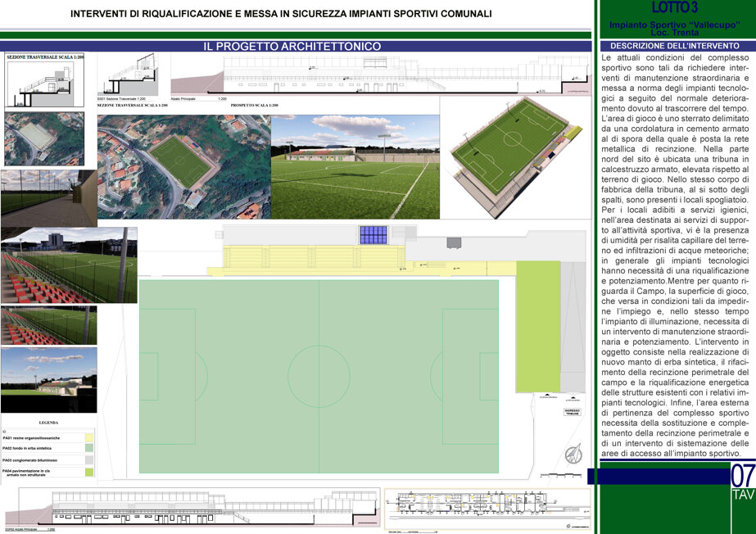The width and height of the screenshot is (756, 534).
Task: Select the blue solar panel grid
Action: tap(373, 235)
